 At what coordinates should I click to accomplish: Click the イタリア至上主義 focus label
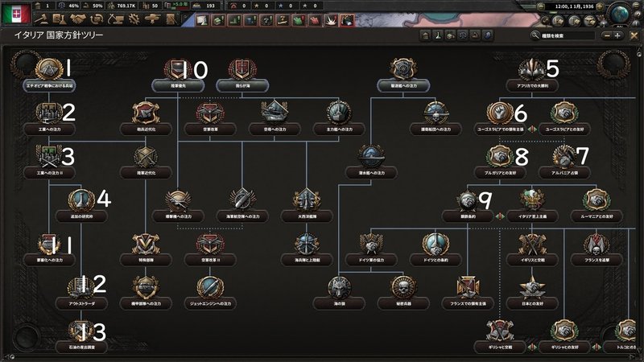(x=532, y=216)
